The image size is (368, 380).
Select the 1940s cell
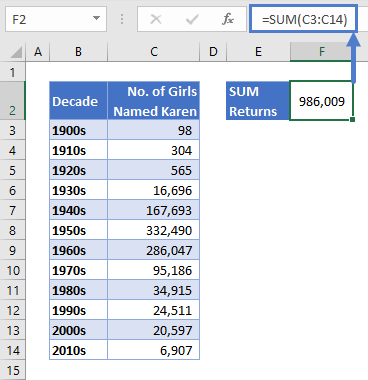point(78,210)
